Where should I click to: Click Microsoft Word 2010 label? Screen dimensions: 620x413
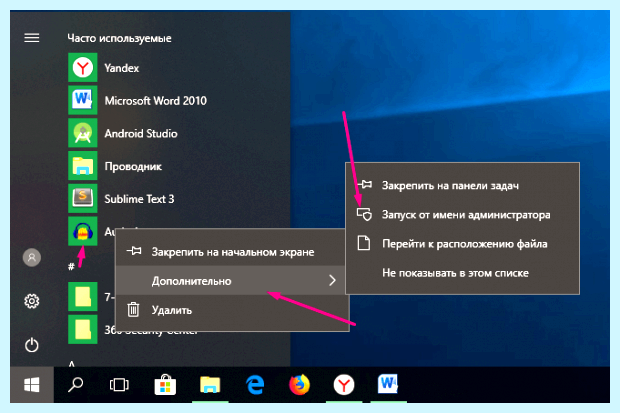click(155, 101)
